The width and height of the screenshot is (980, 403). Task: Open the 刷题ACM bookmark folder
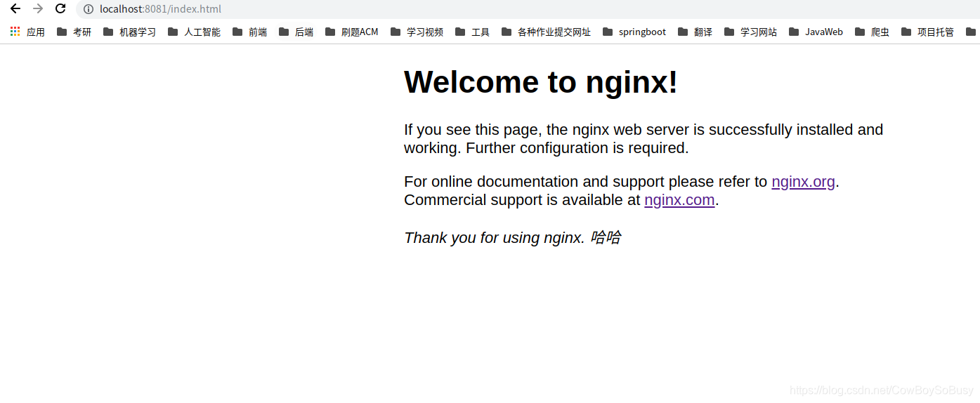click(351, 32)
